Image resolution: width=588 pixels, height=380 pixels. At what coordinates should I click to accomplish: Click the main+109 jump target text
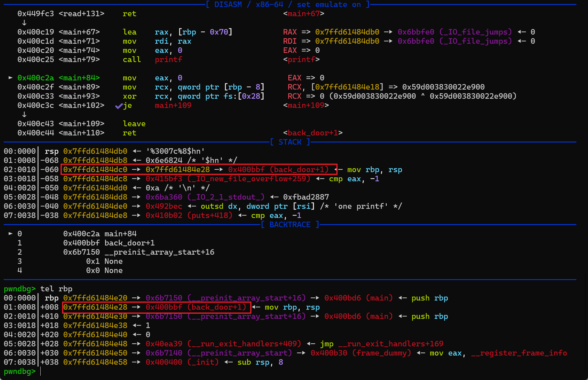coord(173,105)
